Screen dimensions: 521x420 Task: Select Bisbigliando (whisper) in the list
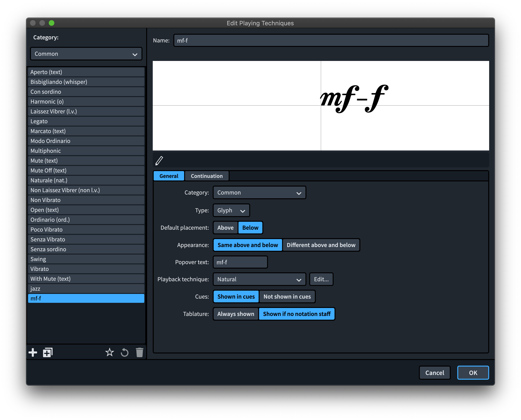[86, 82]
